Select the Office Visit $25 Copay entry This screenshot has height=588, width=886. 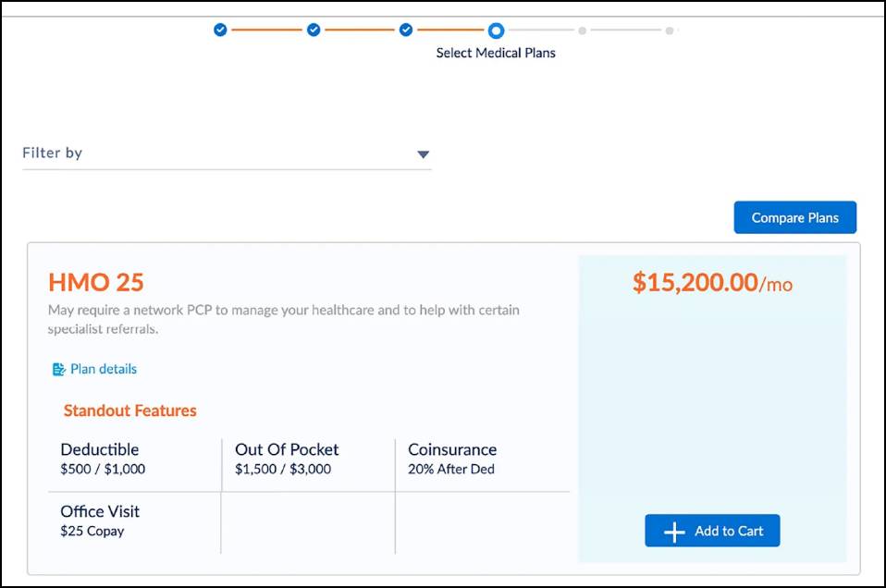pos(99,521)
